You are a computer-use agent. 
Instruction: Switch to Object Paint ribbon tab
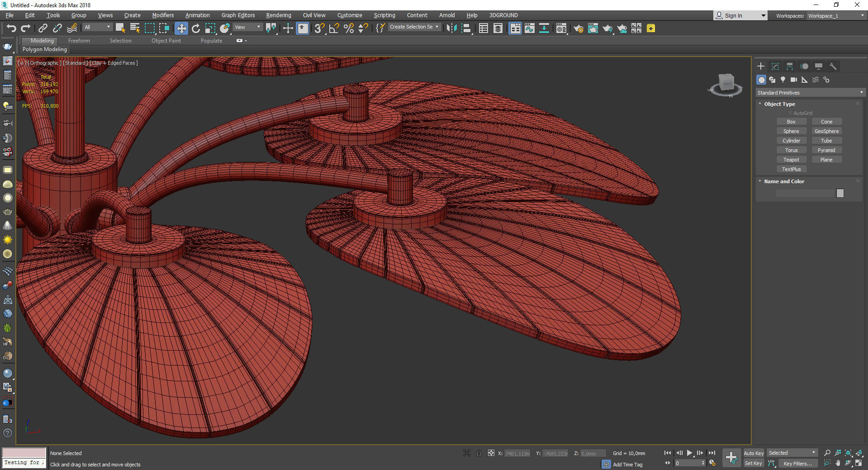(x=166, y=41)
